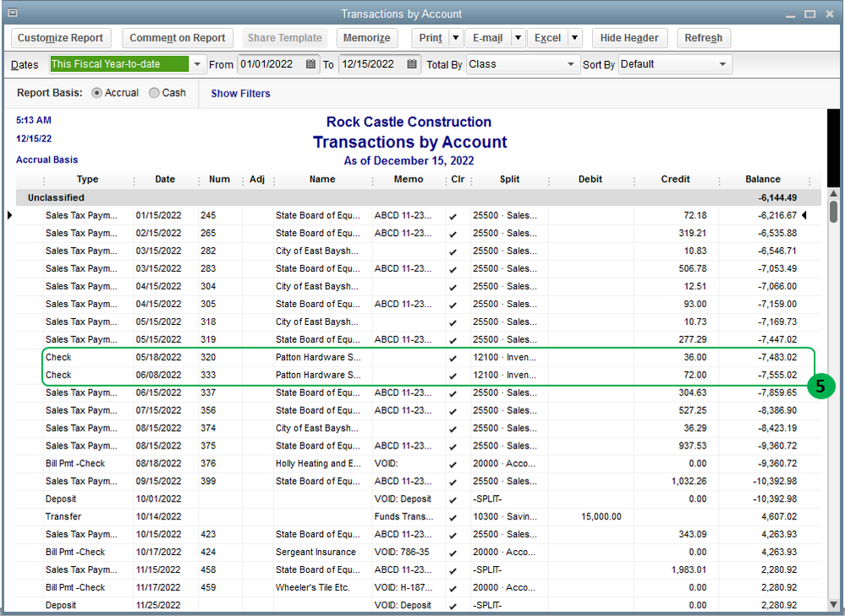This screenshot has height=616, width=845.
Task: Open the To date calendar picker
Action: pyautogui.click(x=412, y=64)
